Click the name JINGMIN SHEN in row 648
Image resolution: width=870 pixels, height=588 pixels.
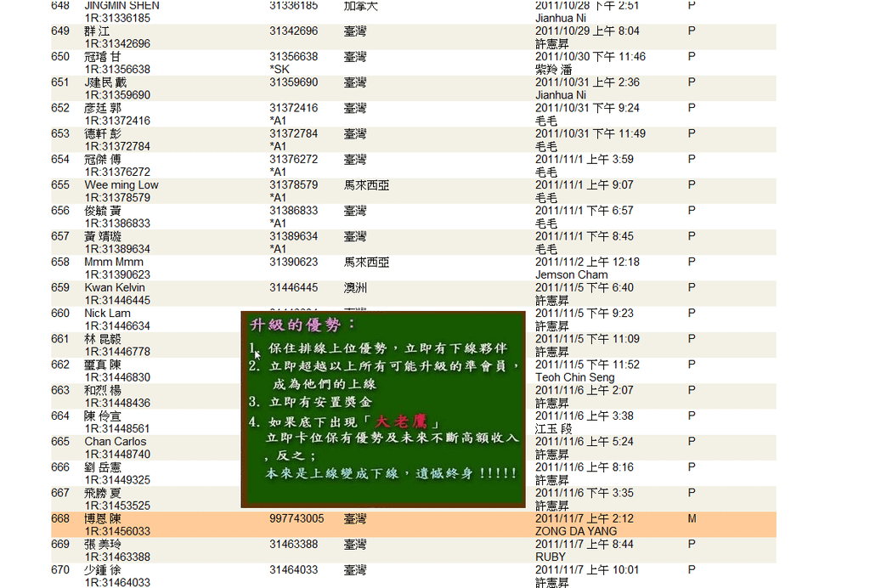121,6
